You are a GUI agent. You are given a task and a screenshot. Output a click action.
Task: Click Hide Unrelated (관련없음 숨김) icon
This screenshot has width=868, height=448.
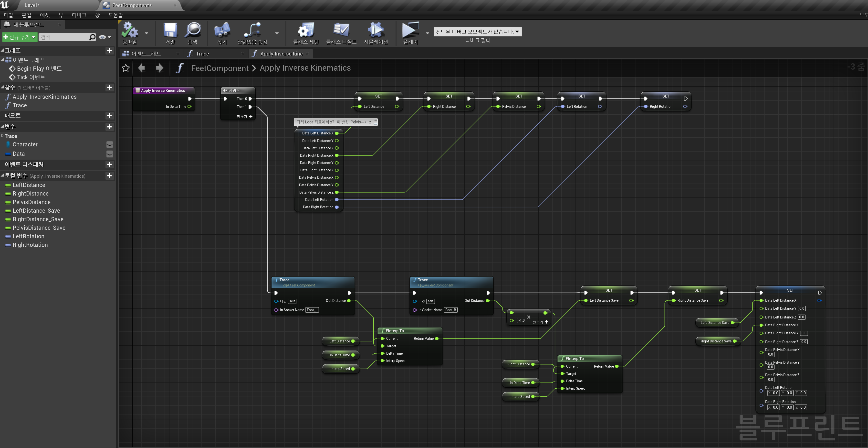(x=252, y=30)
